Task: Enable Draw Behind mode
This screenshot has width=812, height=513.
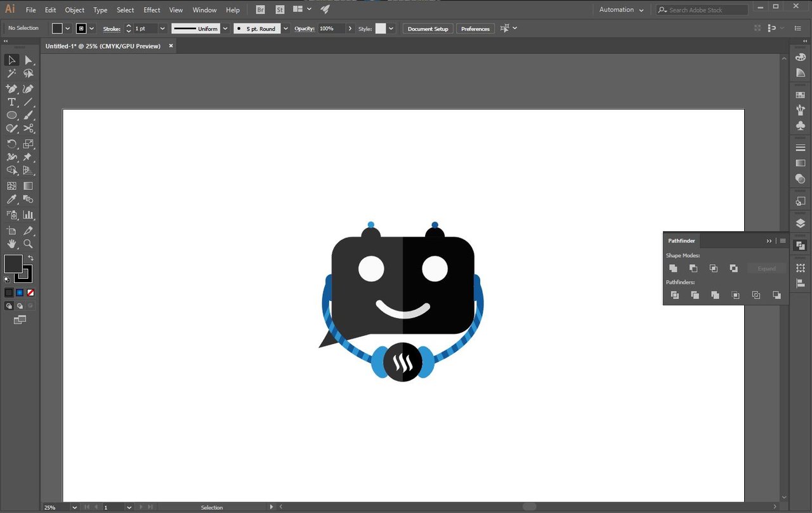Action: 20,306
